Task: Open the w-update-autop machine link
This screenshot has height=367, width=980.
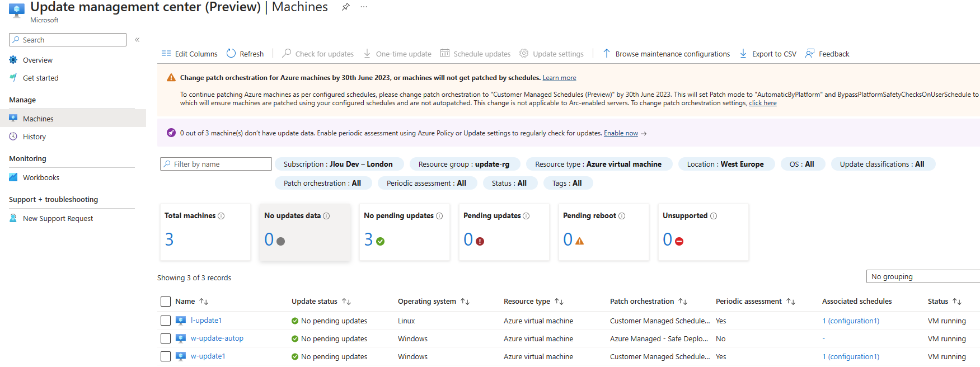Action: (217, 338)
